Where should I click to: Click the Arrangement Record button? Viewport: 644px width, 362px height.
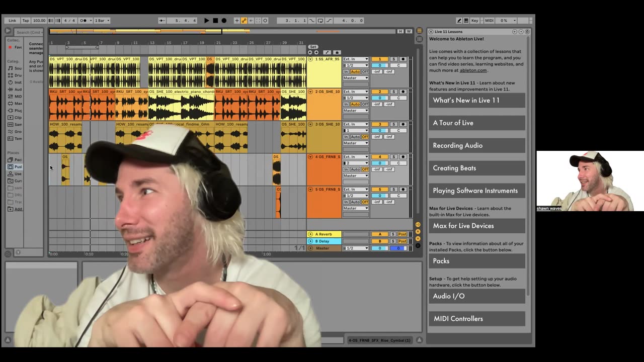click(224, 21)
